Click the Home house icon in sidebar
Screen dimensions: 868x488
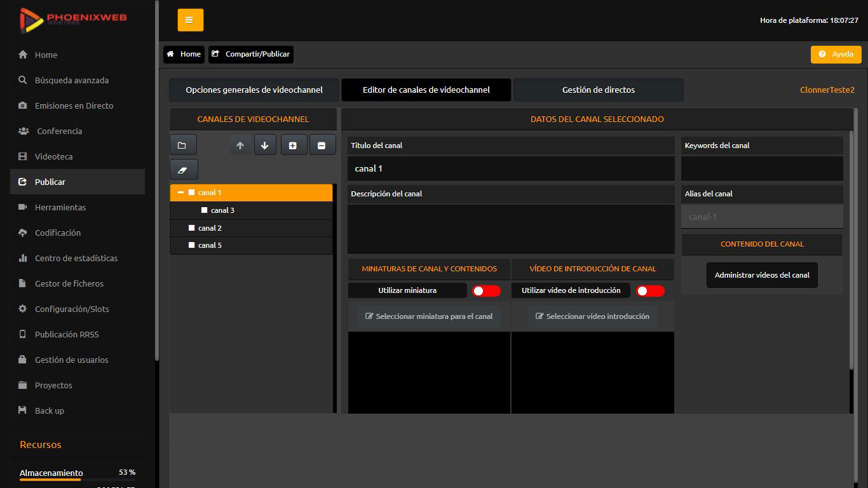point(23,55)
